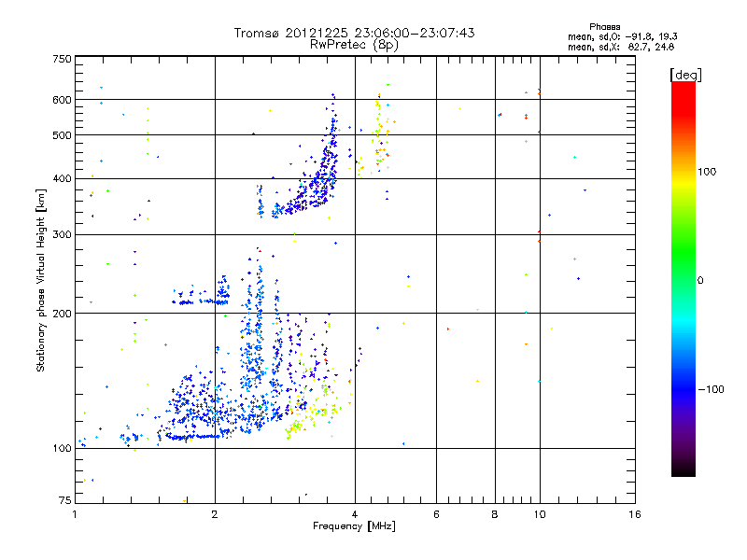Click the y-axis tick label '400'
This screenshot has width=747, height=560.
(x=62, y=179)
